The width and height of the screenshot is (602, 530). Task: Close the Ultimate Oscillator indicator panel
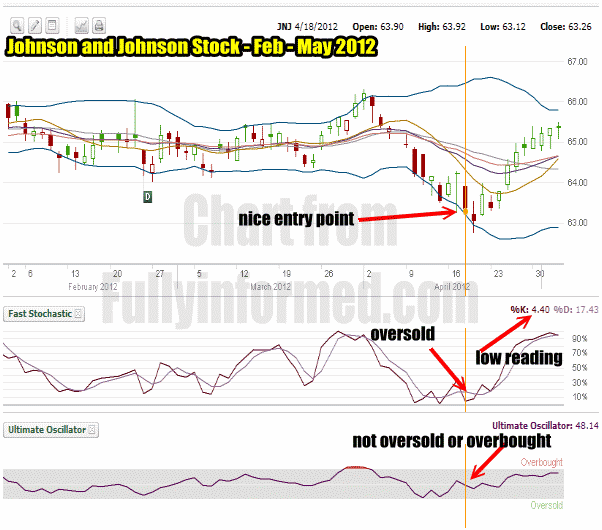click(92, 430)
